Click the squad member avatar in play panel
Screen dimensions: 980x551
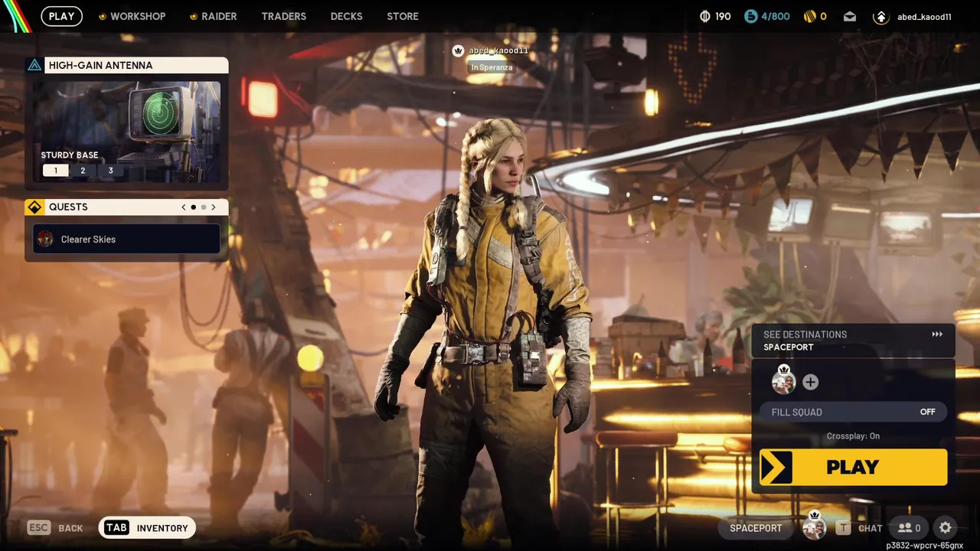coord(783,382)
